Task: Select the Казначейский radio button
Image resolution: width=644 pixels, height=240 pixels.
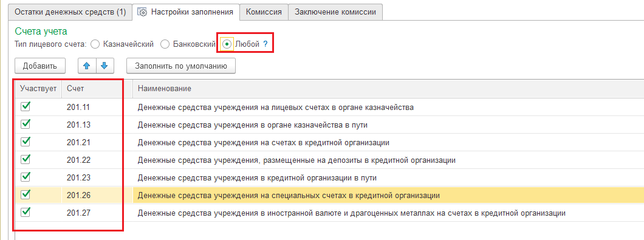Action: (x=95, y=44)
